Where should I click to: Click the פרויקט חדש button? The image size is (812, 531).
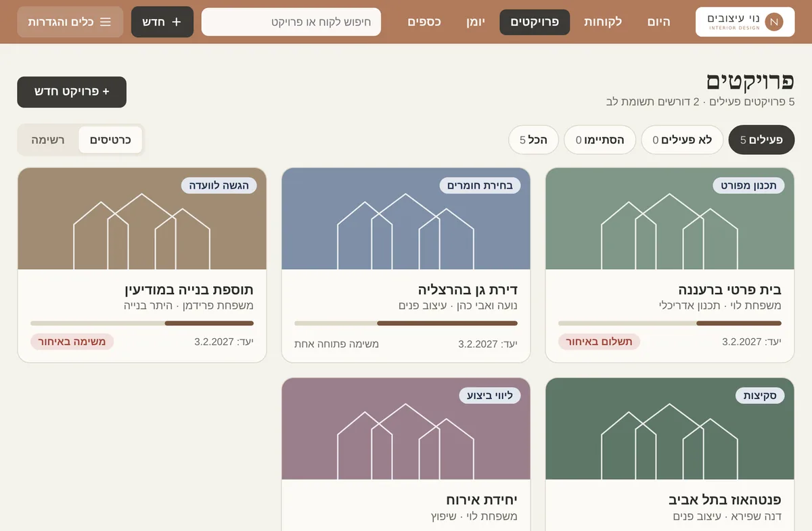72,92
